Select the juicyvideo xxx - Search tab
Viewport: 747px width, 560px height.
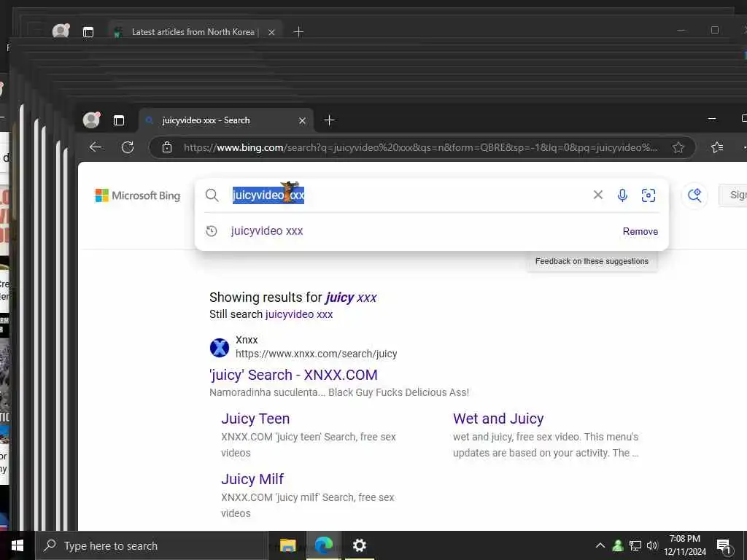click(x=226, y=120)
